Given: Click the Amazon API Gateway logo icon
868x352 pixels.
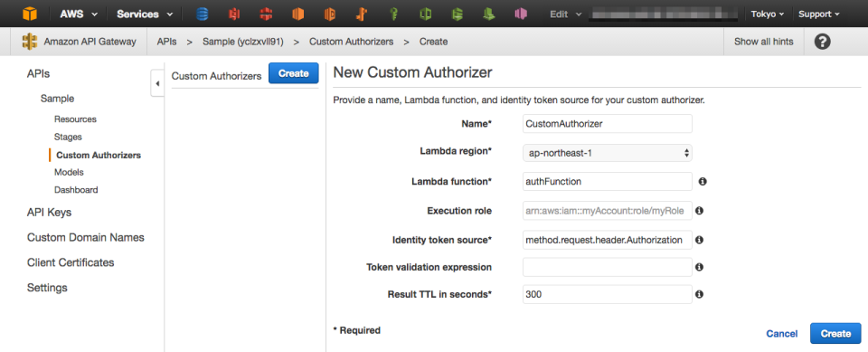Looking at the screenshot, I should click(30, 42).
